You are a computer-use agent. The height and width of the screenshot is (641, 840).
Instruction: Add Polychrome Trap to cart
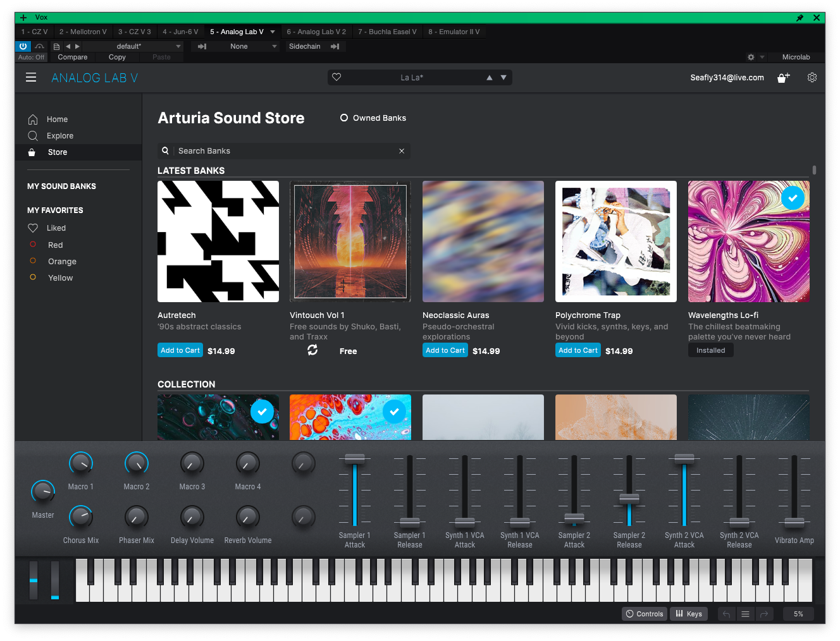(x=578, y=350)
